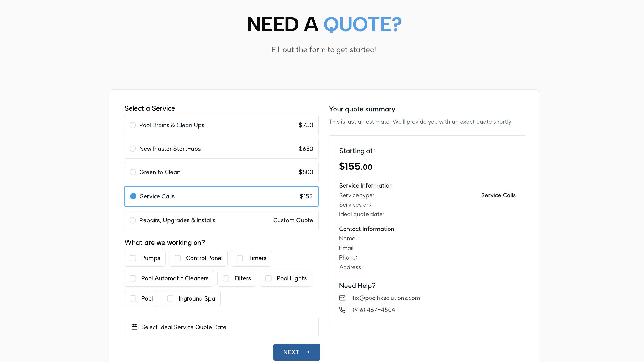Image resolution: width=644 pixels, height=362 pixels.
Task: Open fix@poolfixsolutions.com email link
Action: tap(386, 298)
